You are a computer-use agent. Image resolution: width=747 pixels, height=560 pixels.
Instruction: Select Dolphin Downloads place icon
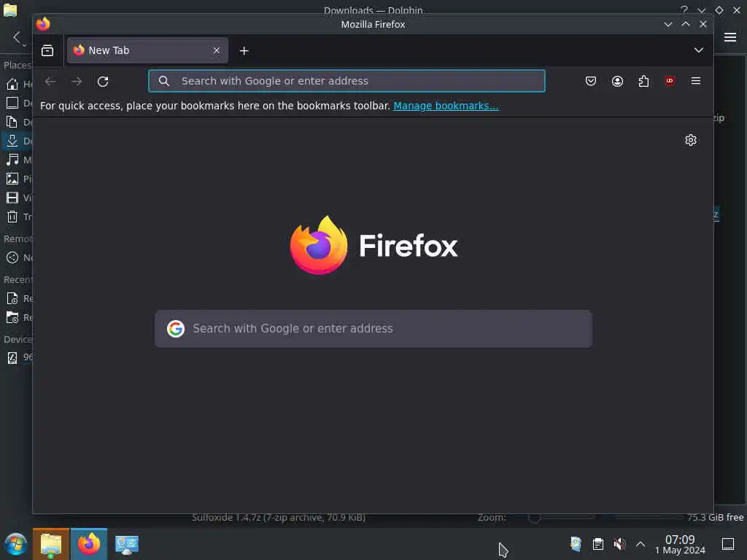coord(12,141)
